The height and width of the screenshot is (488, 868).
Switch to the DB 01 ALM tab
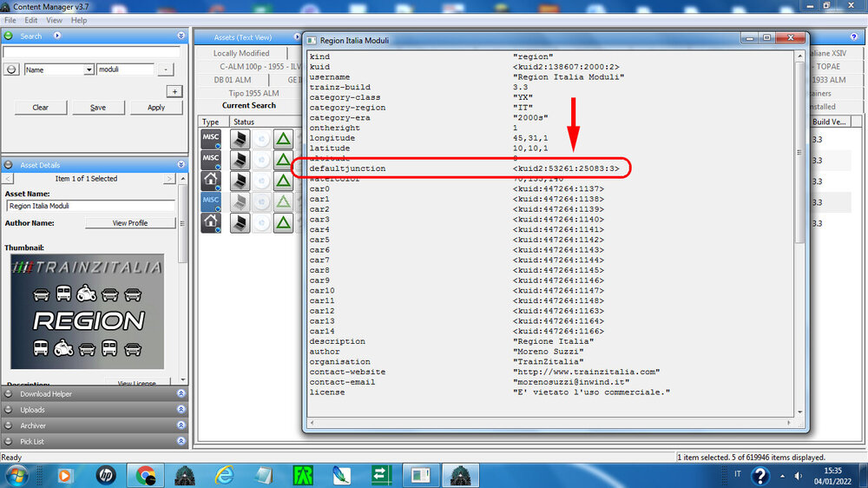coord(233,80)
